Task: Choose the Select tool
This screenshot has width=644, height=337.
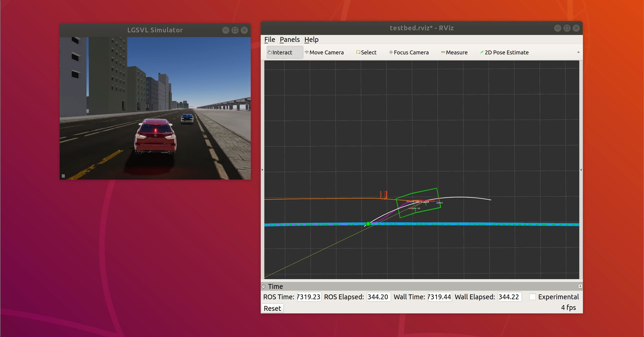Action: click(x=366, y=53)
